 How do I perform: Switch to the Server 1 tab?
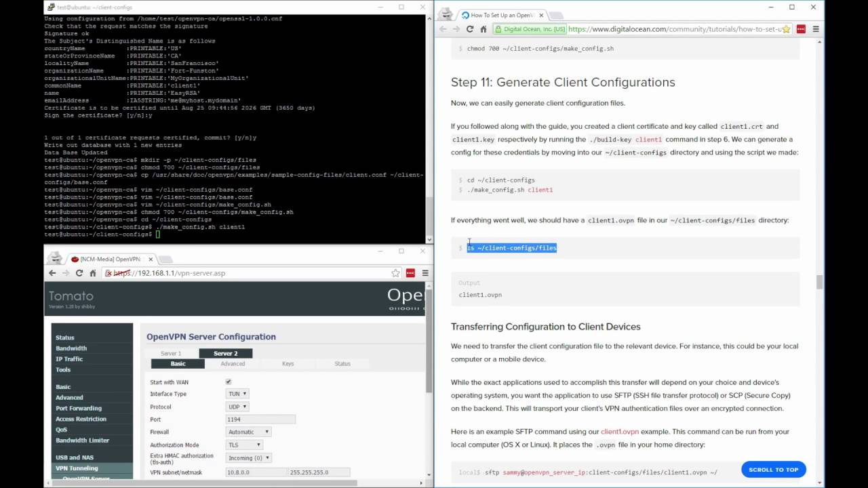point(171,353)
